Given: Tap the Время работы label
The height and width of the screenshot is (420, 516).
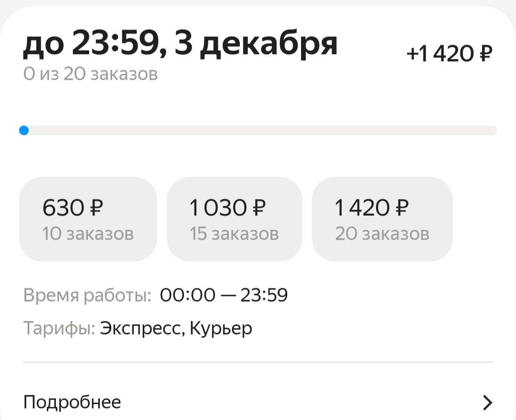Looking at the screenshot, I should coord(87,296).
